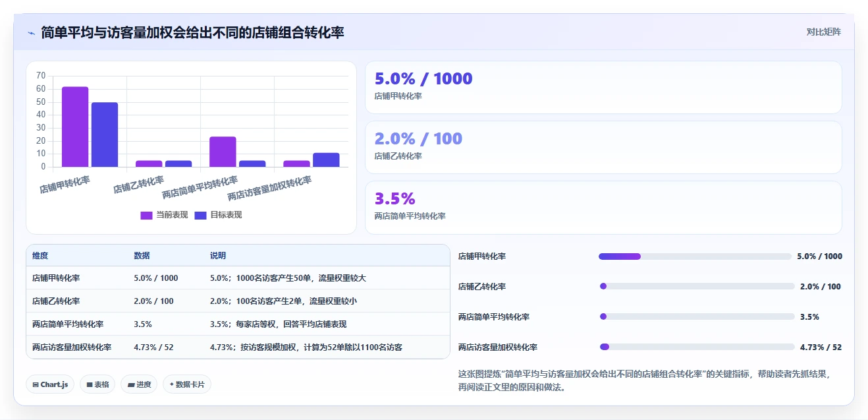Click the 两店简单平均转化率 progress bar
The width and height of the screenshot is (868, 420).
click(x=697, y=317)
